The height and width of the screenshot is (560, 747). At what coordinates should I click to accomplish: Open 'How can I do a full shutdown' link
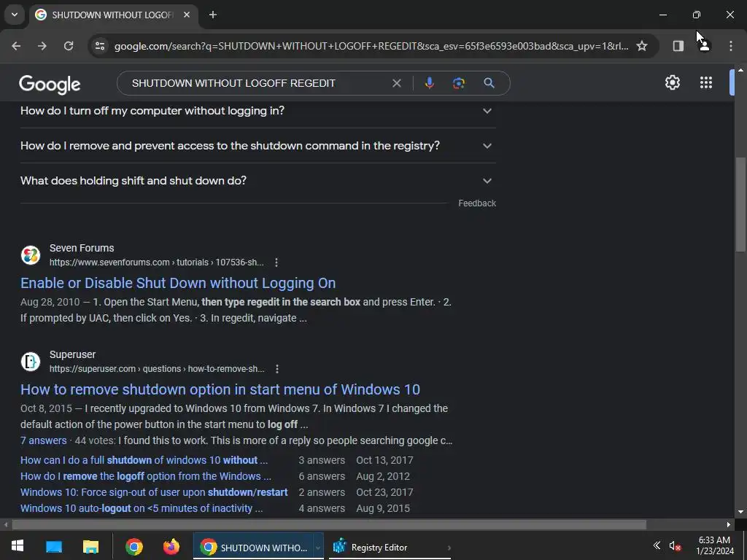point(144,461)
